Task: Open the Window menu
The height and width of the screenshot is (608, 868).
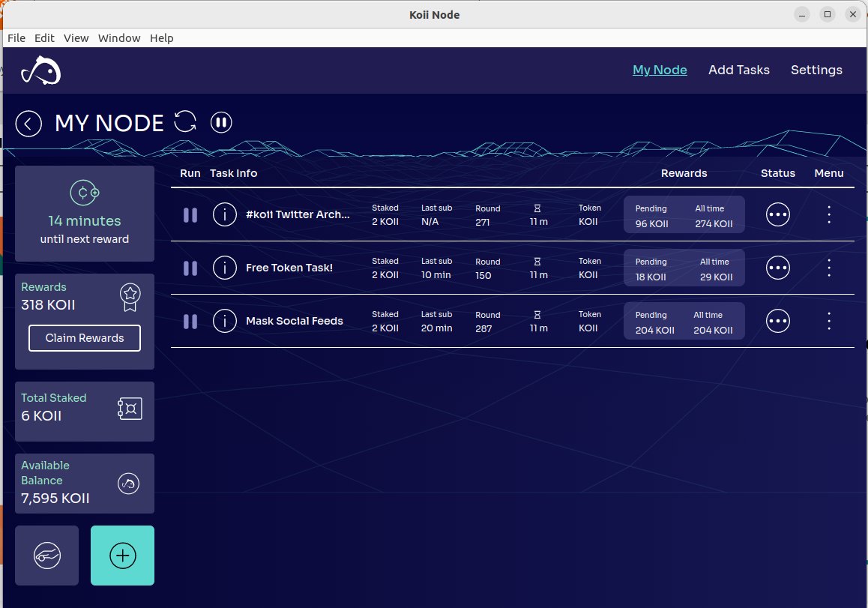Action: click(119, 37)
